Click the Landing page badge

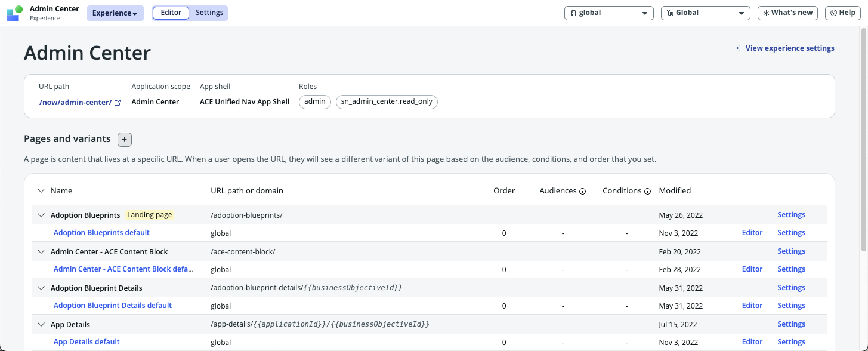150,215
